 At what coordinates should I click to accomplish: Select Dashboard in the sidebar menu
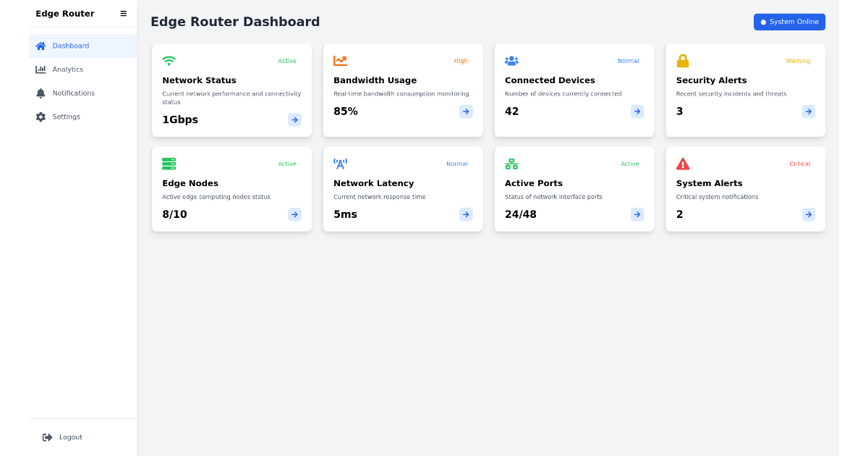point(70,45)
